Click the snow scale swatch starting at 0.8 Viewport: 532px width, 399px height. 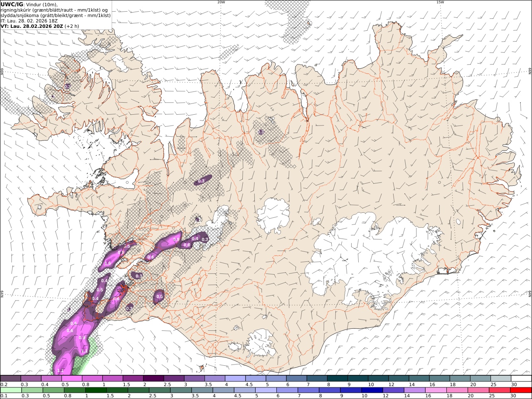[92, 378]
